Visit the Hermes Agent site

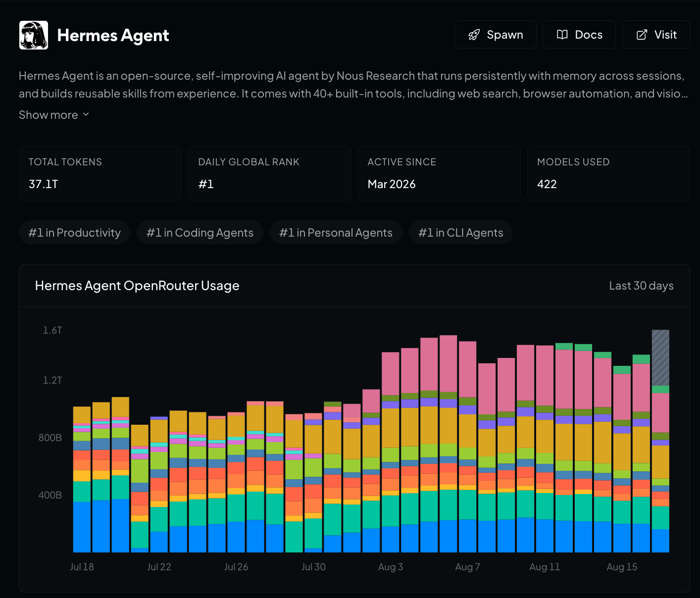point(656,35)
